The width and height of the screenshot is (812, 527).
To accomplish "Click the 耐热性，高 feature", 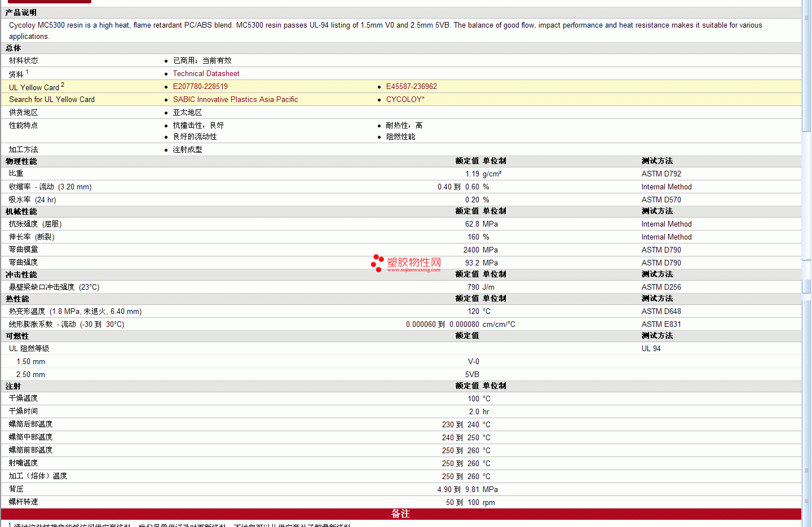I will (x=404, y=126).
